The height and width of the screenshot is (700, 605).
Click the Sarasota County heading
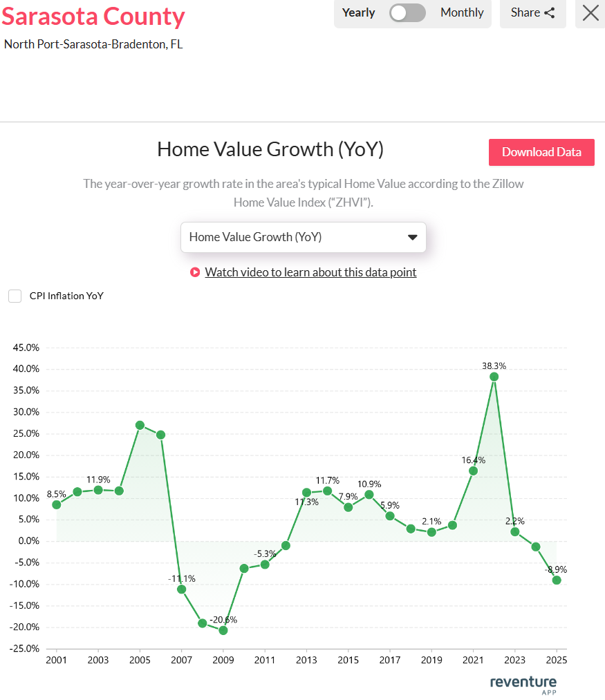(93, 17)
